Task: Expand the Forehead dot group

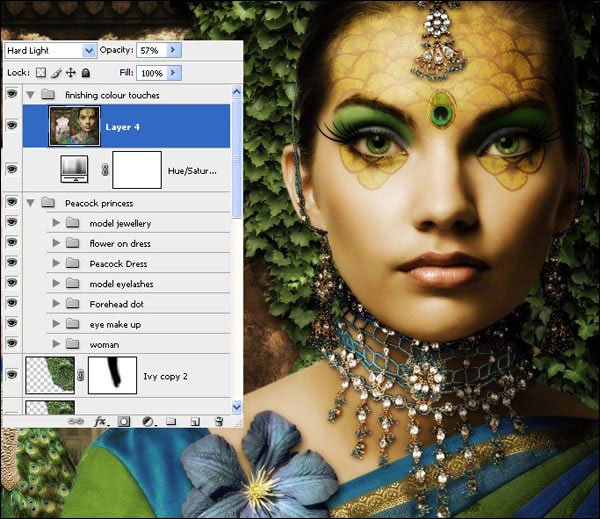Action: [56, 304]
